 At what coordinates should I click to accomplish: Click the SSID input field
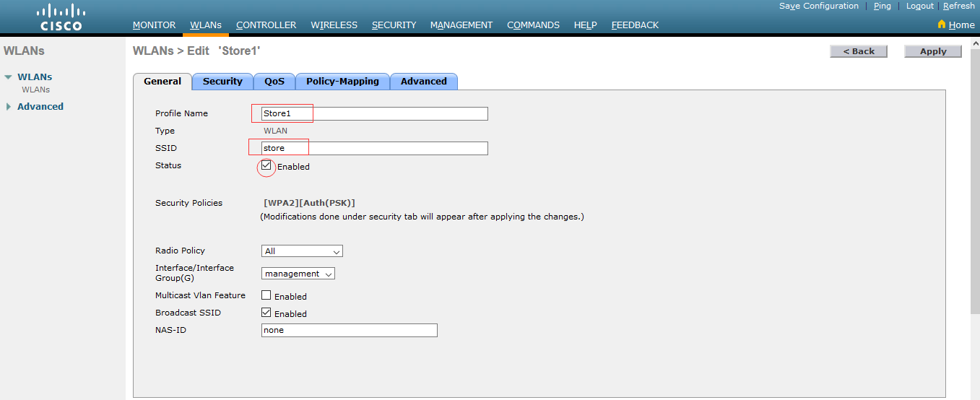coord(374,148)
